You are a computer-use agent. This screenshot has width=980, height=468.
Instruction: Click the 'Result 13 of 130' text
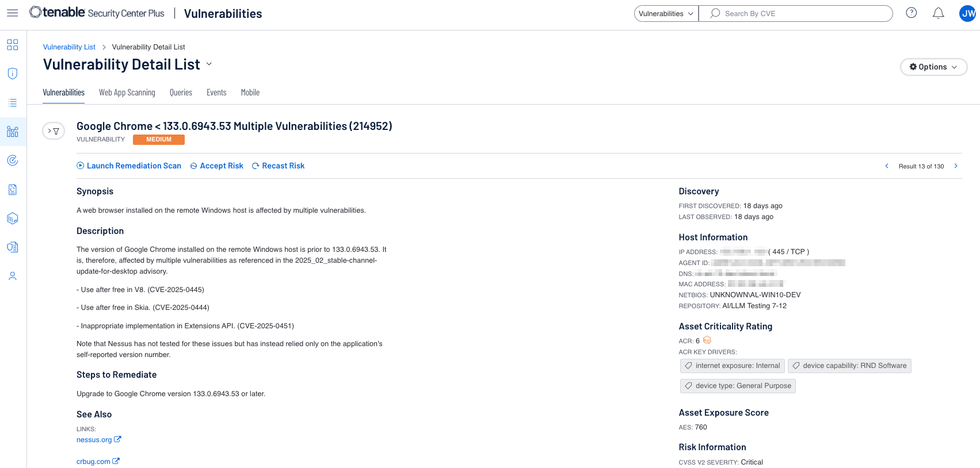[921, 167]
